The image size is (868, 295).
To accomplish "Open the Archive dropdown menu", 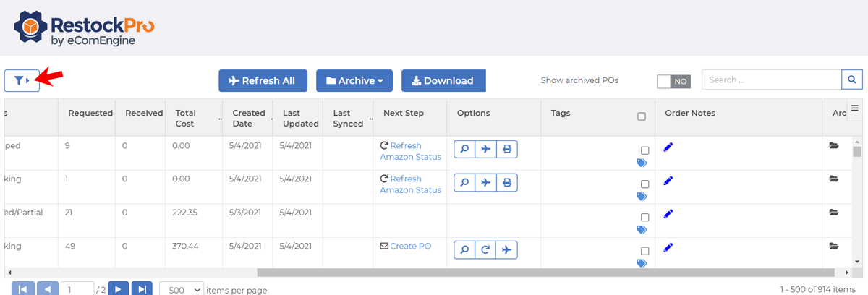I will coord(354,81).
